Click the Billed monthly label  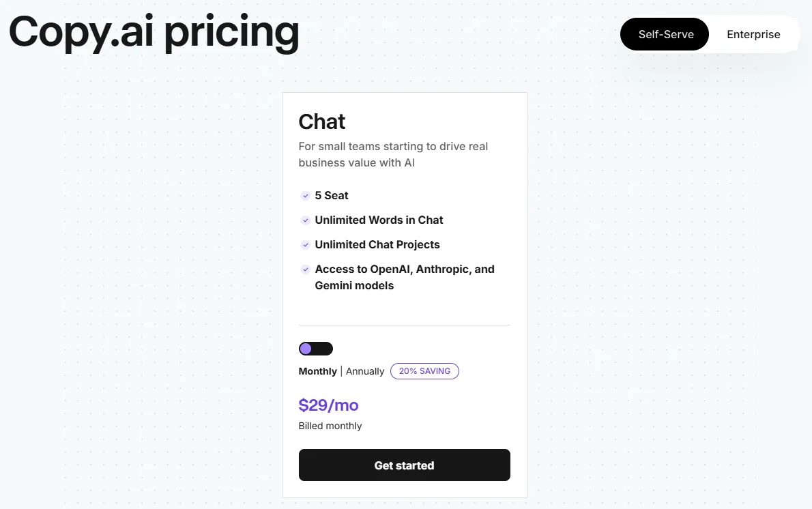tap(330, 425)
